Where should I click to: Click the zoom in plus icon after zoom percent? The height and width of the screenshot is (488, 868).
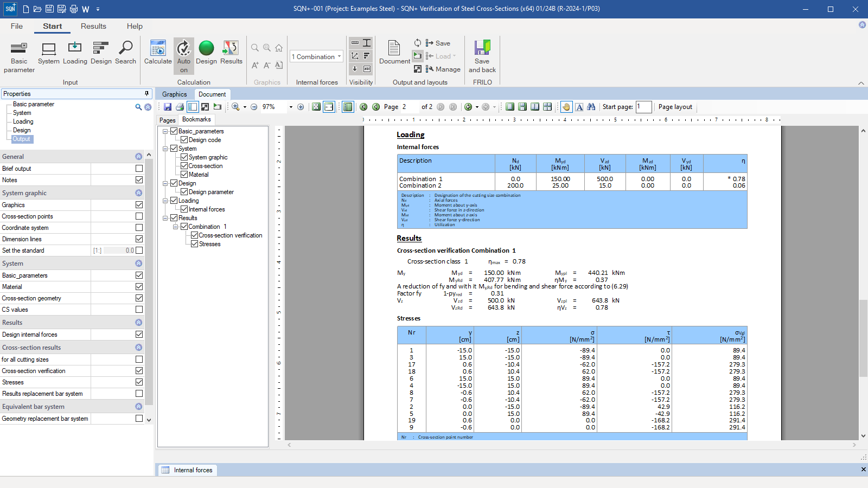(301, 107)
